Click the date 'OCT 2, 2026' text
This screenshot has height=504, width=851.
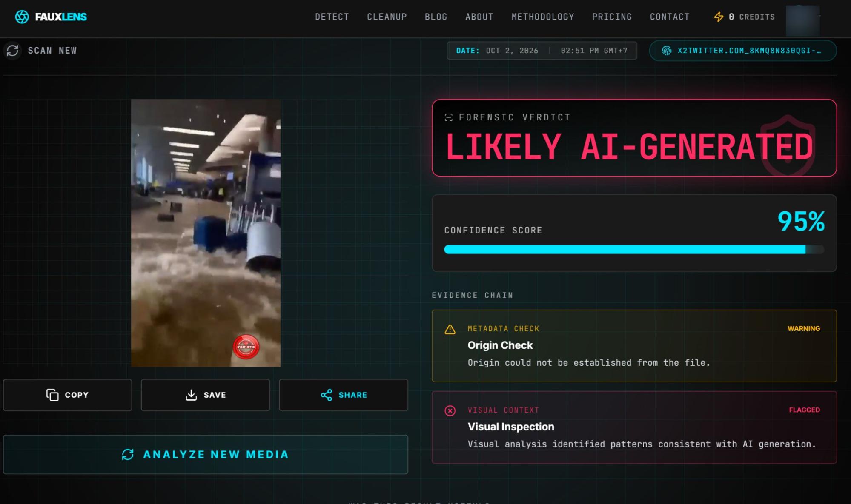click(512, 51)
